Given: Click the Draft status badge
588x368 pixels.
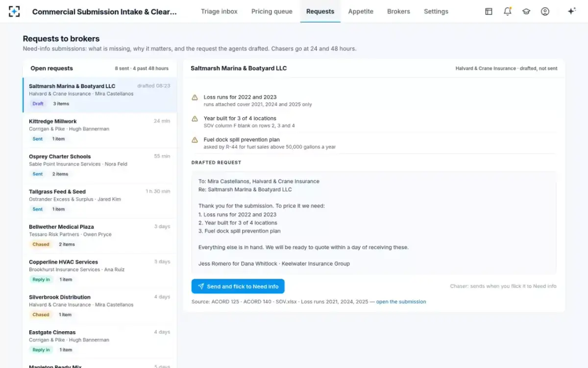Looking at the screenshot, I should pyautogui.click(x=38, y=104).
